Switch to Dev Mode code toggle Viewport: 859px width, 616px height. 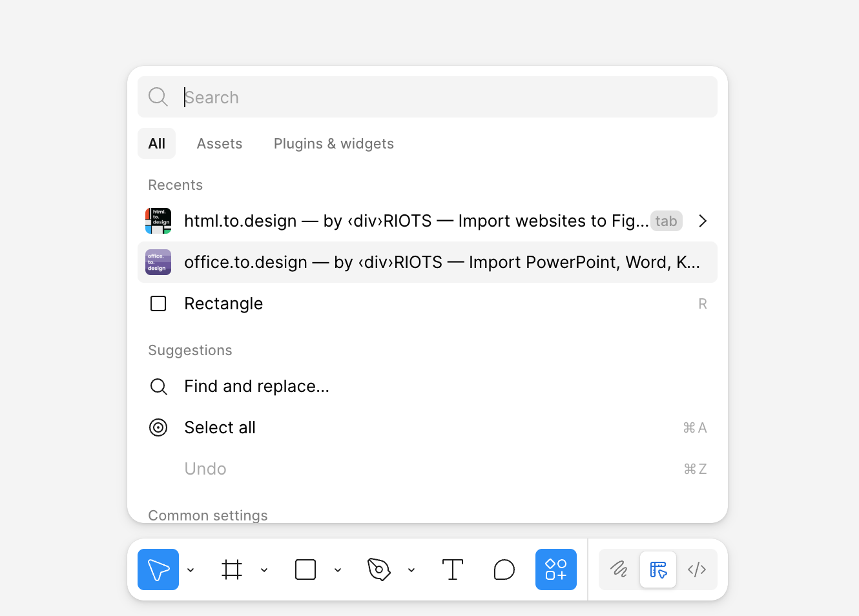[x=697, y=570]
